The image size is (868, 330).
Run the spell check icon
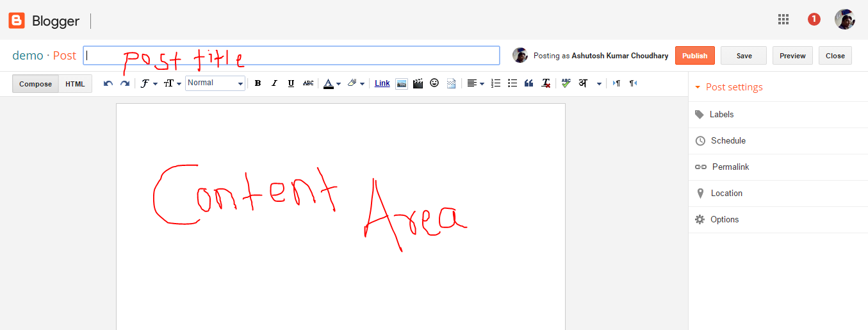(566, 83)
